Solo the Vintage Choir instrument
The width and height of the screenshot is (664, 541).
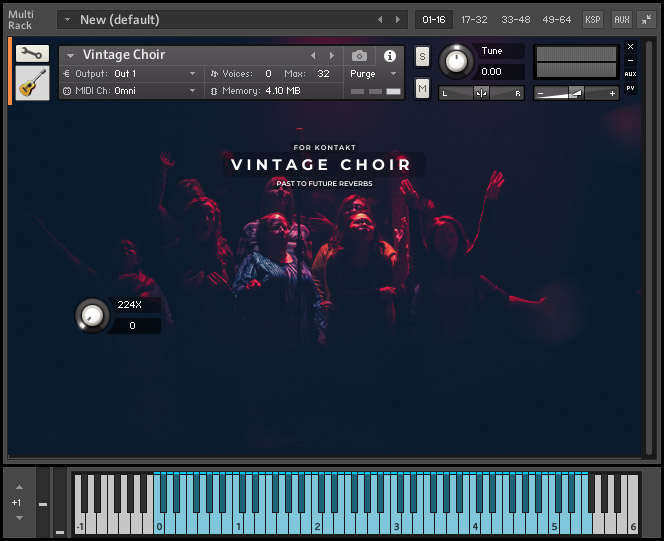[x=422, y=57]
